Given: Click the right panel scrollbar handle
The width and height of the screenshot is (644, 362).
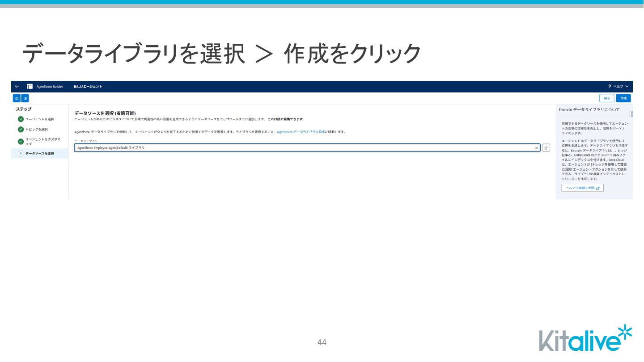Looking at the screenshot, I should pos(631,114).
